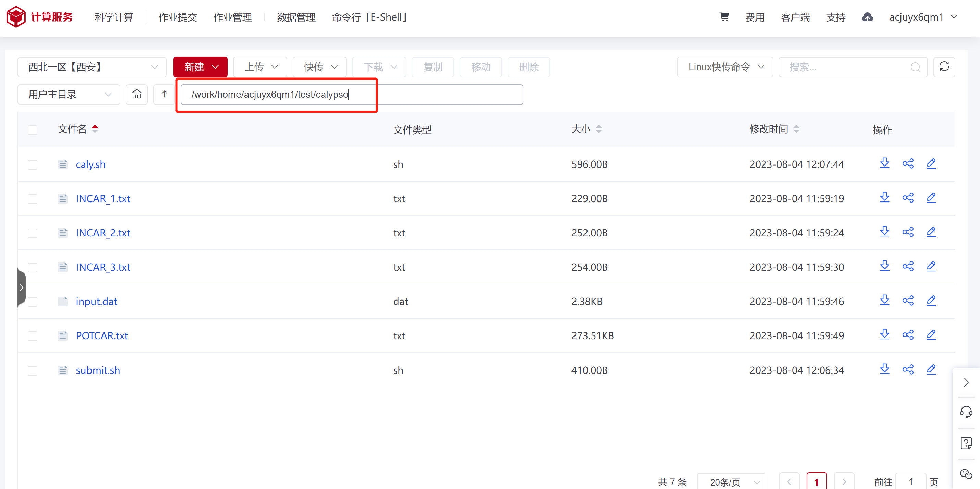Download the submit.sh file
The height and width of the screenshot is (489, 980).
pyautogui.click(x=884, y=369)
